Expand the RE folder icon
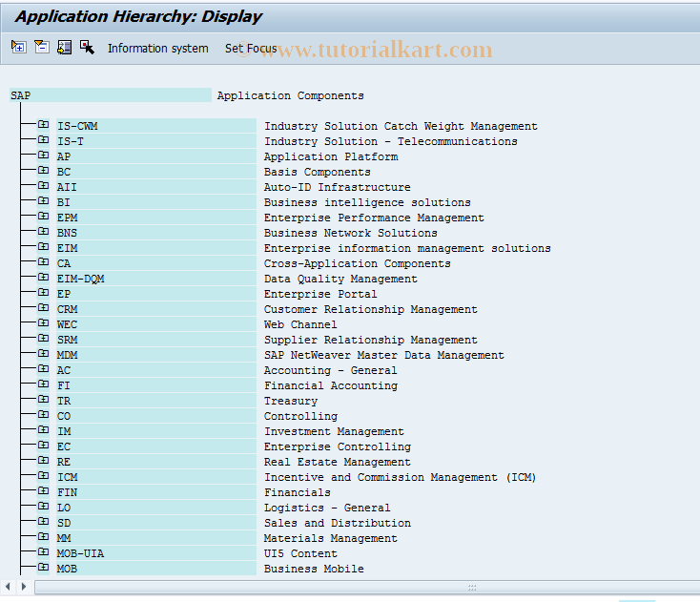Viewport: 700px width, 602px height. 43,461
